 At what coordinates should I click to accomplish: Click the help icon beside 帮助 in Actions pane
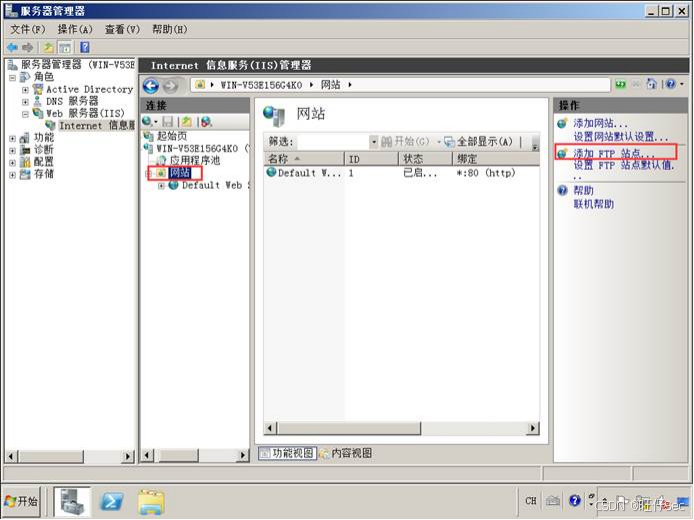(x=563, y=191)
